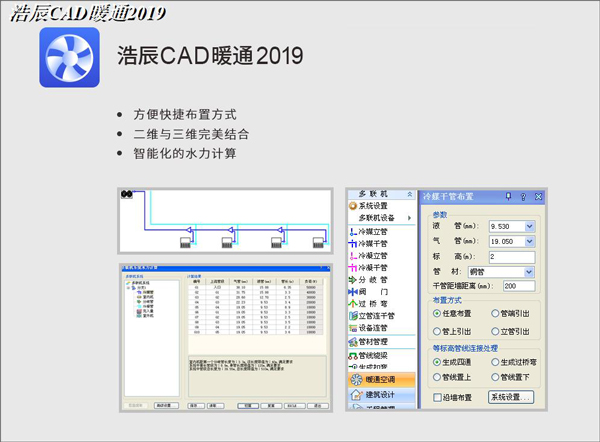Click the blue fan app logo
Screen dimensions: 600x442
click(x=70, y=57)
